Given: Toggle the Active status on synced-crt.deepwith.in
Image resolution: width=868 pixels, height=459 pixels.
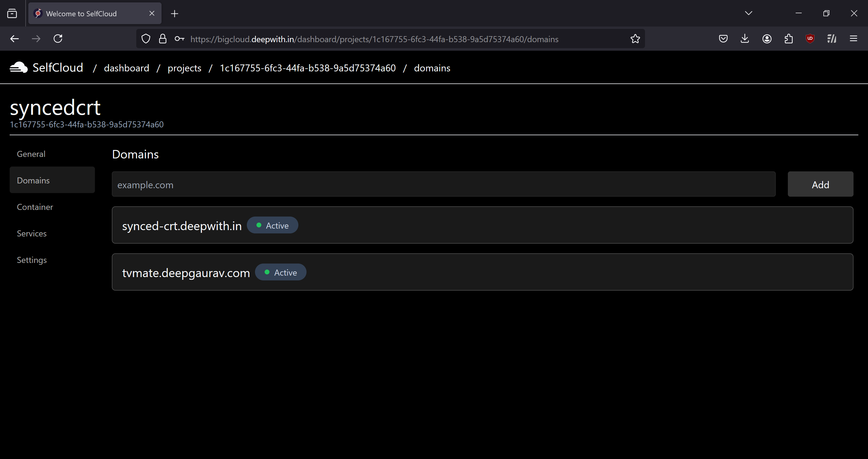Looking at the screenshot, I should tap(272, 225).
